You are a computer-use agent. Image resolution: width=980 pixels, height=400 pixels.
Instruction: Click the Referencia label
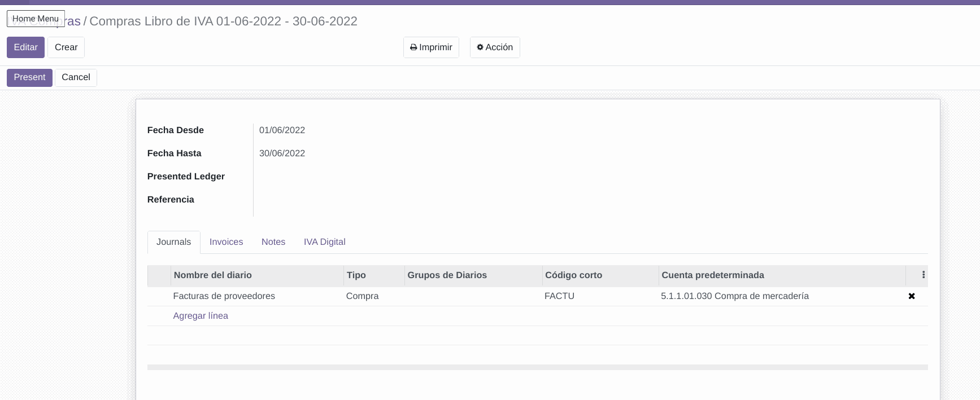[x=171, y=200]
